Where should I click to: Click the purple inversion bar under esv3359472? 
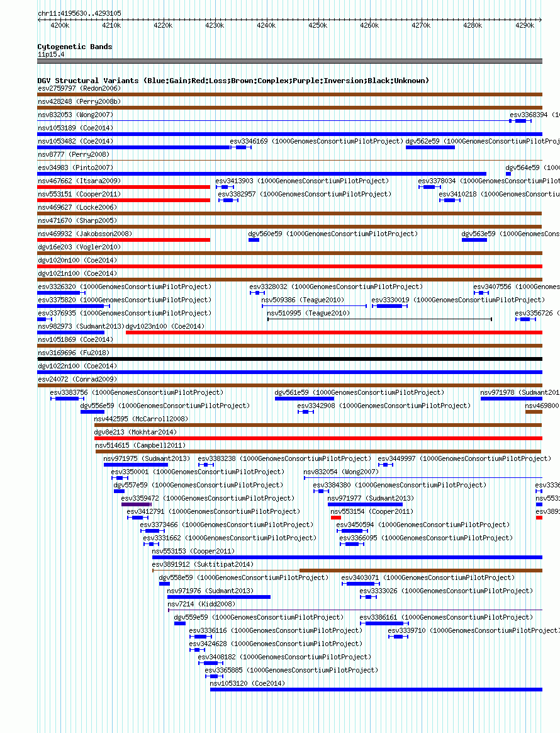tap(137, 504)
